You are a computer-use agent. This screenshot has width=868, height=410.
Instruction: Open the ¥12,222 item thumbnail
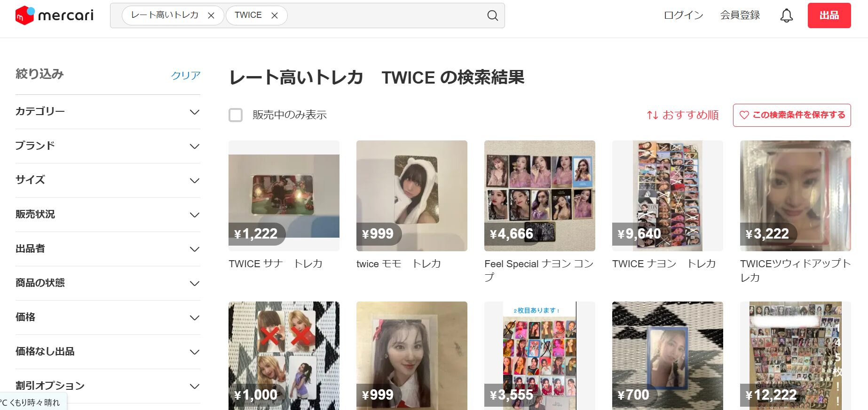click(x=796, y=356)
